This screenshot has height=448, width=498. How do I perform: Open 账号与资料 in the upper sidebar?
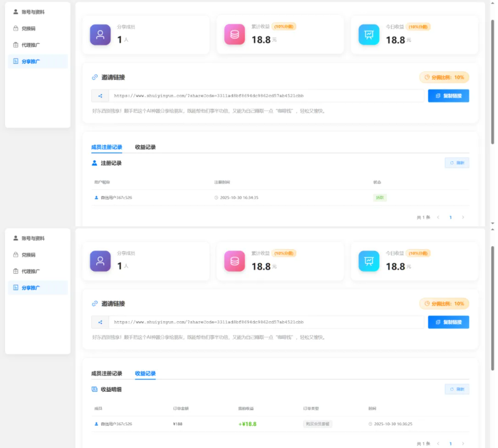coord(33,12)
